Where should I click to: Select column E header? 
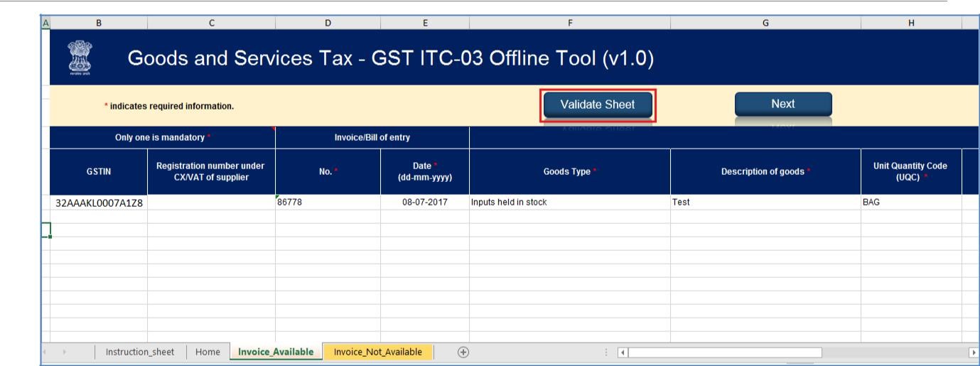[425, 22]
